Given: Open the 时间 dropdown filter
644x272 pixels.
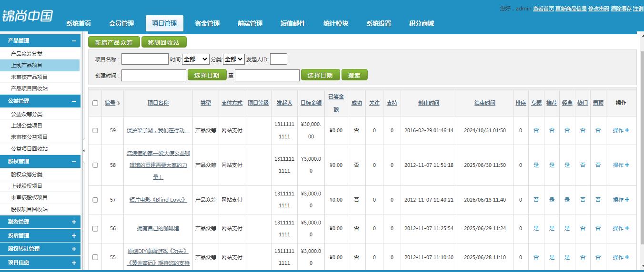Looking at the screenshot, I should click(x=195, y=59).
